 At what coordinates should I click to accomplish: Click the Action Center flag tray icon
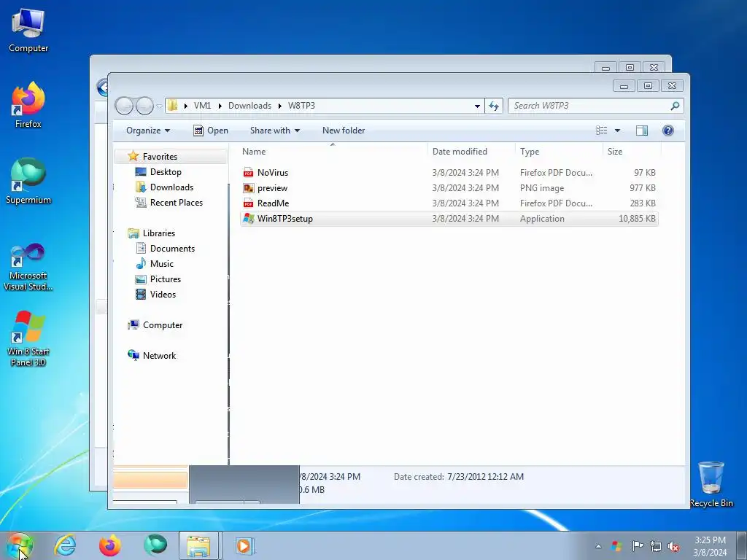click(x=637, y=546)
